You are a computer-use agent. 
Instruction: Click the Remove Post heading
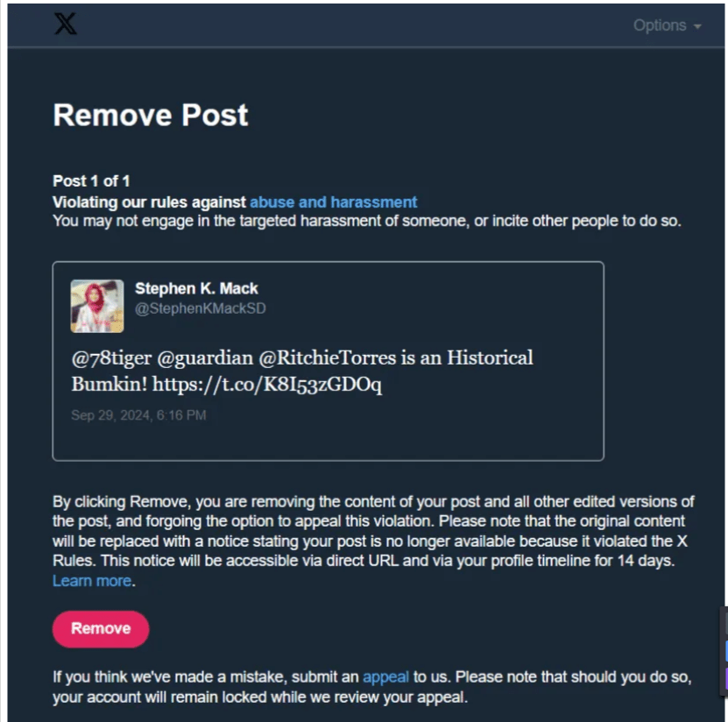[151, 115]
